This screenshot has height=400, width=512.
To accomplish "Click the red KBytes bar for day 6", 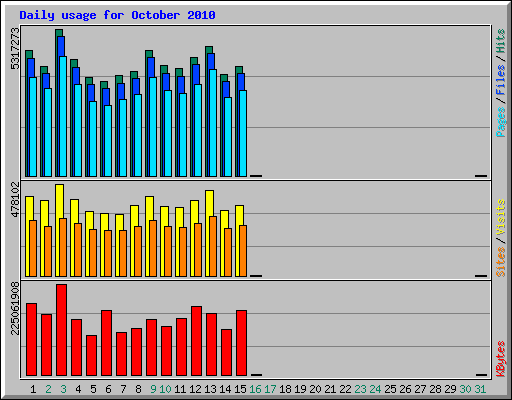I will pos(107,343).
